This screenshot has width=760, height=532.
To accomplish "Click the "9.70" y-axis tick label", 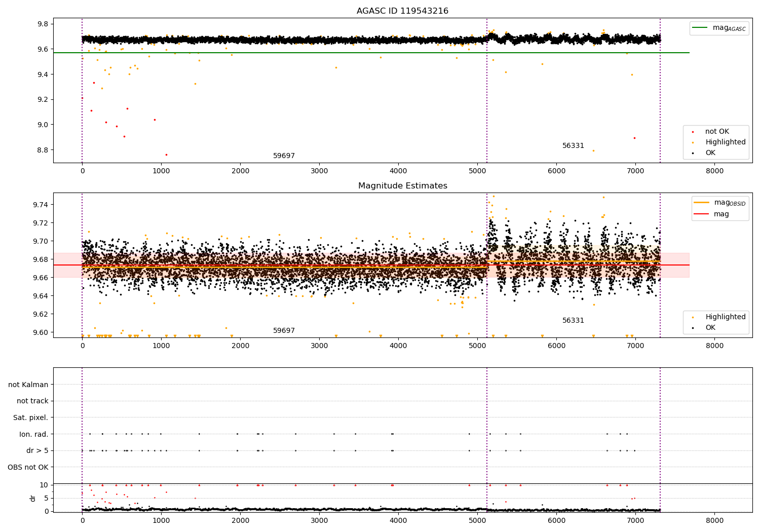I will (x=41, y=241).
